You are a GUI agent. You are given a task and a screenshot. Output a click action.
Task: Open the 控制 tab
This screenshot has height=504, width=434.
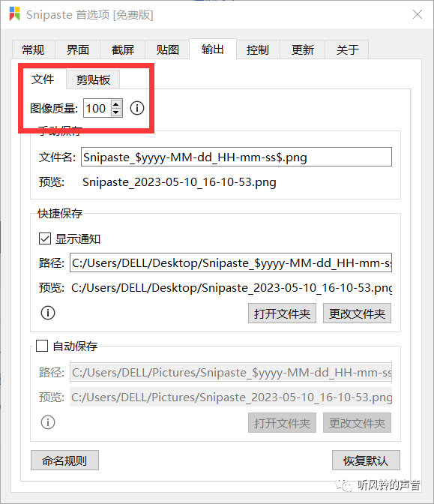click(258, 49)
